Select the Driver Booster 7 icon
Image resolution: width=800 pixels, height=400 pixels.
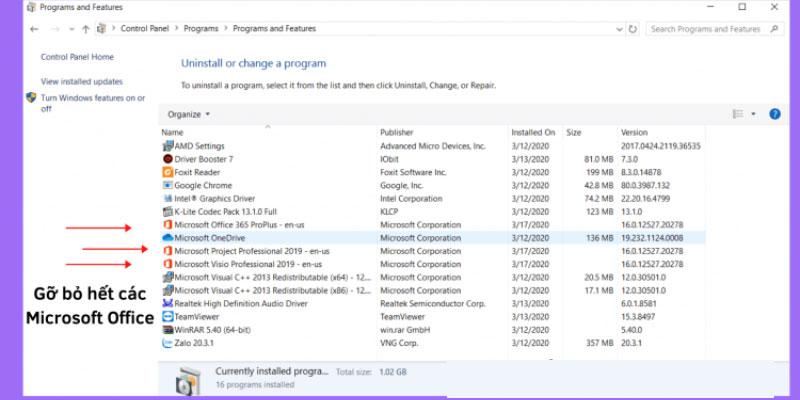click(x=167, y=159)
